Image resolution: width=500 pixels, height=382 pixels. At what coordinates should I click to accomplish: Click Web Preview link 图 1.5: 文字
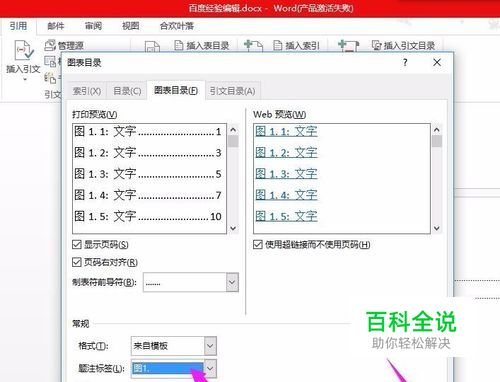click(x=286, y=216)
